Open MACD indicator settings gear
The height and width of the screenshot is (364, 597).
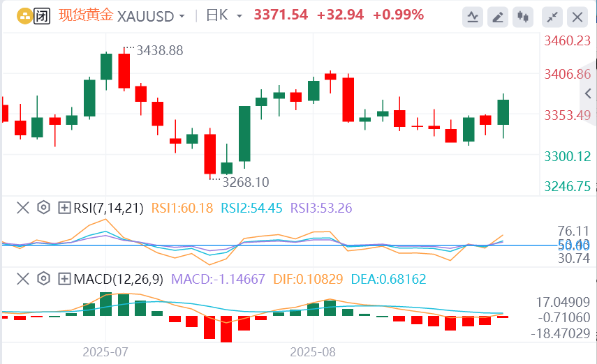[43, 280]
